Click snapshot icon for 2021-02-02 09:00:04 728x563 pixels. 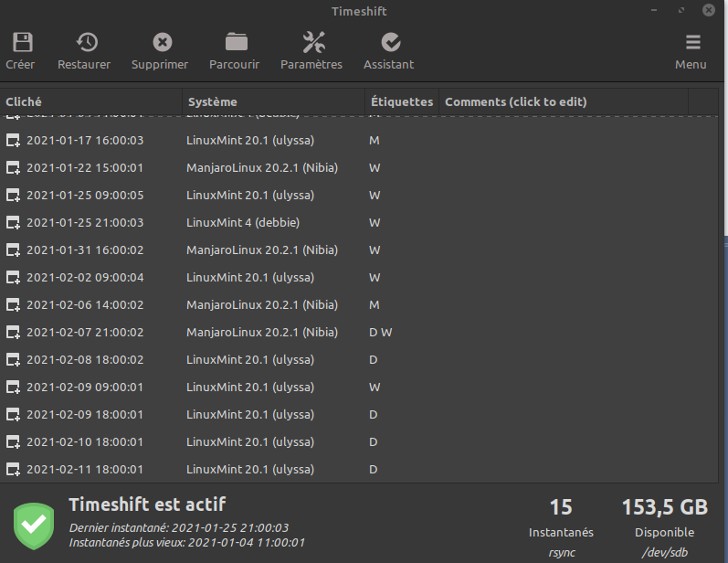[x=13, y=277]
